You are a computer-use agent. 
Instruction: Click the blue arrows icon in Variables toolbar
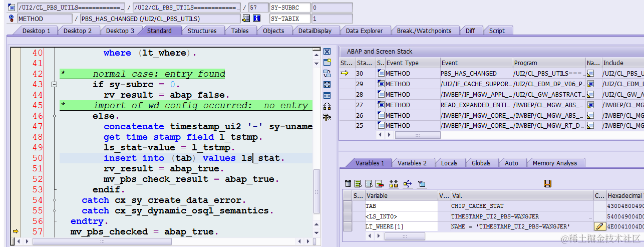coord(407,184)
